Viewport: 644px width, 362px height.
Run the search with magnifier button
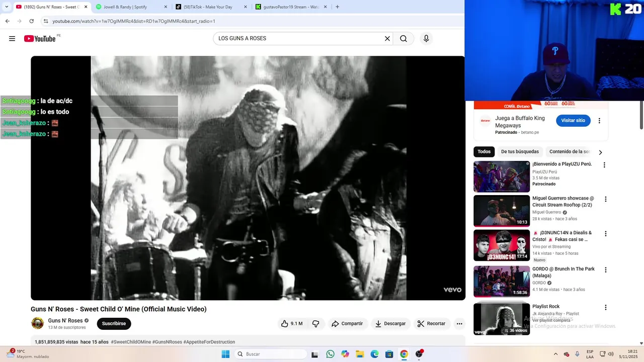[404, 39]
